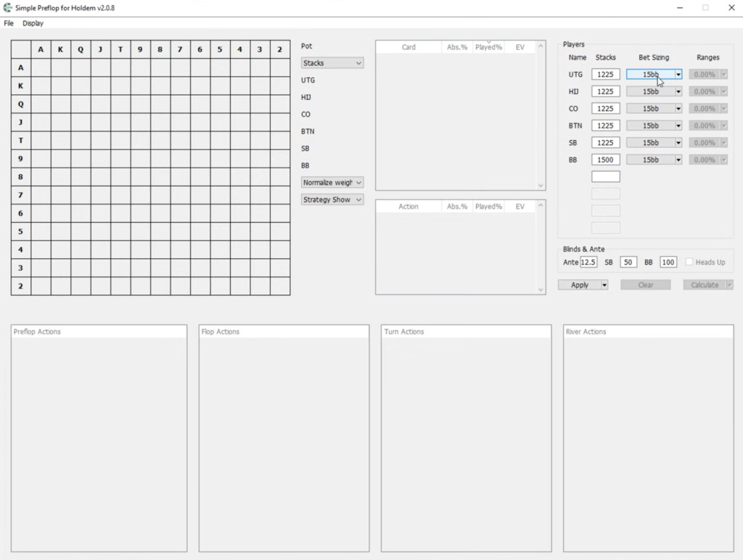Expand CO bet sizing dropdown
This screenshot has height=560, width=743.
[x=678, y=109]
